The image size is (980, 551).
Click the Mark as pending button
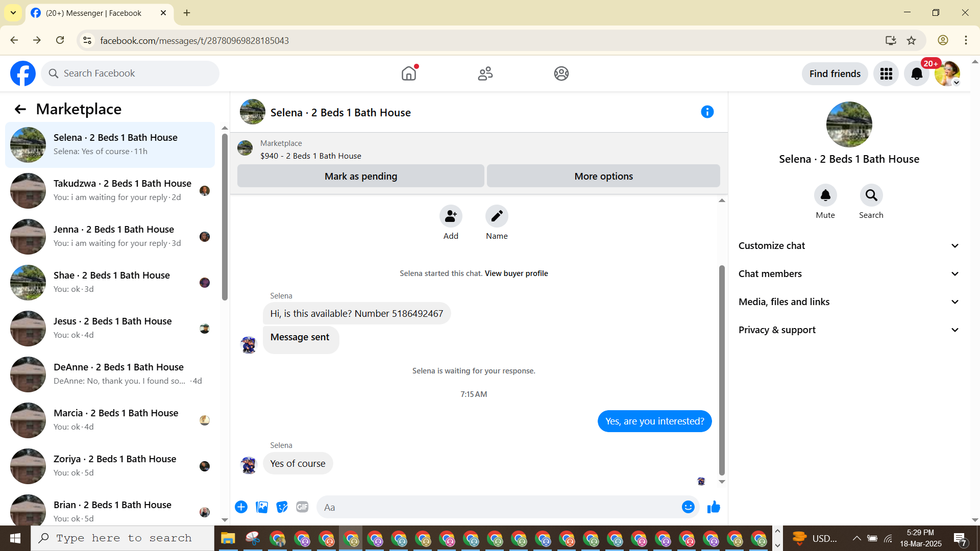pos(360,176)
